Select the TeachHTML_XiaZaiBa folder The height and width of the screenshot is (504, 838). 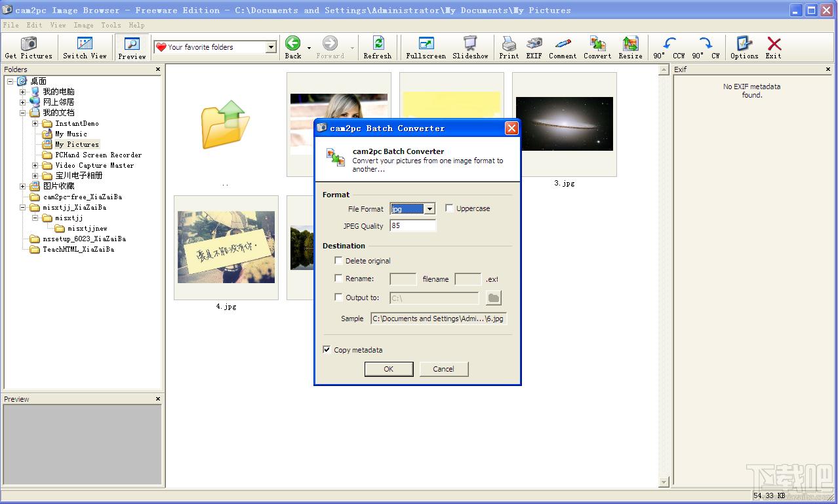(x=79, y=249)
